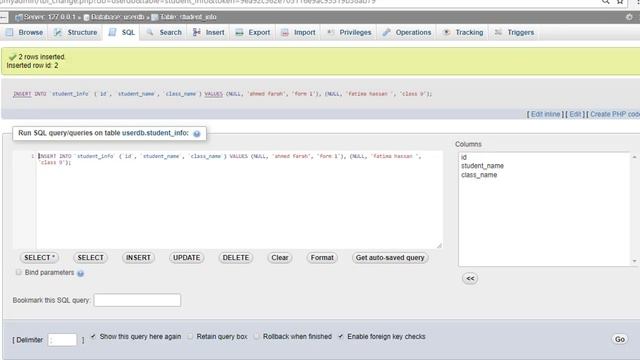The height and width of the screenshot is (360, 640).
Task: Enable Bind parameters checkbox
Action: [18, 272]
